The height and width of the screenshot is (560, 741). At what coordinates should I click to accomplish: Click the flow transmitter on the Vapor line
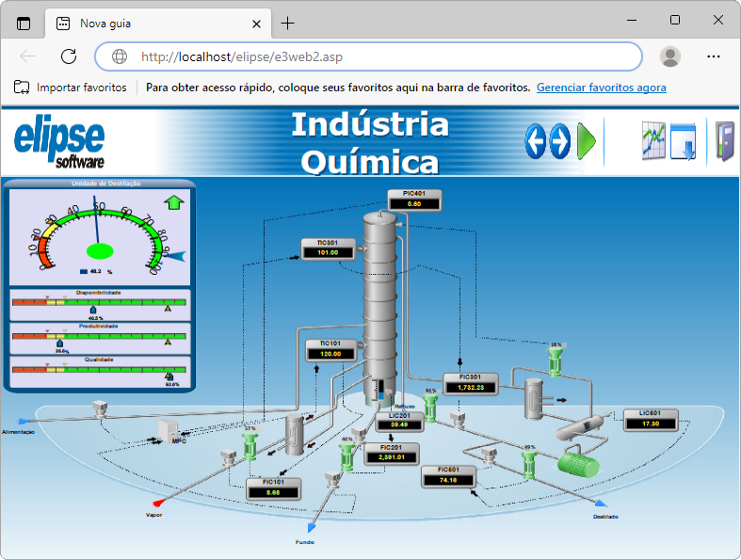229,458
